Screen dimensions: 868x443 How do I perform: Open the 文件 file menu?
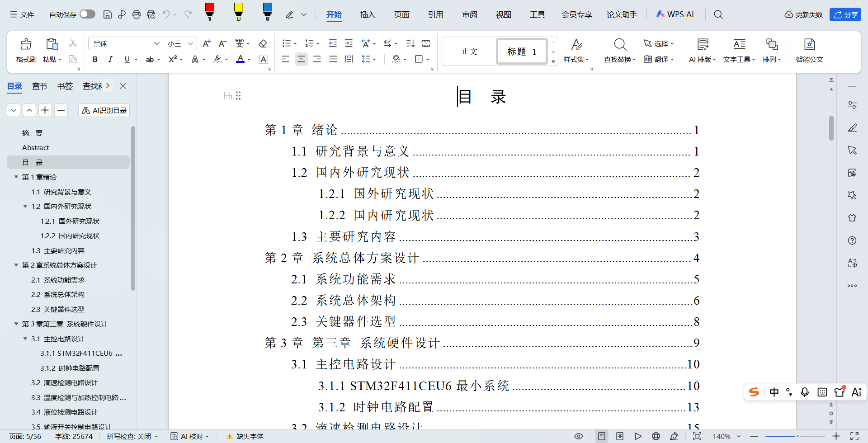[x=22, y=14]
